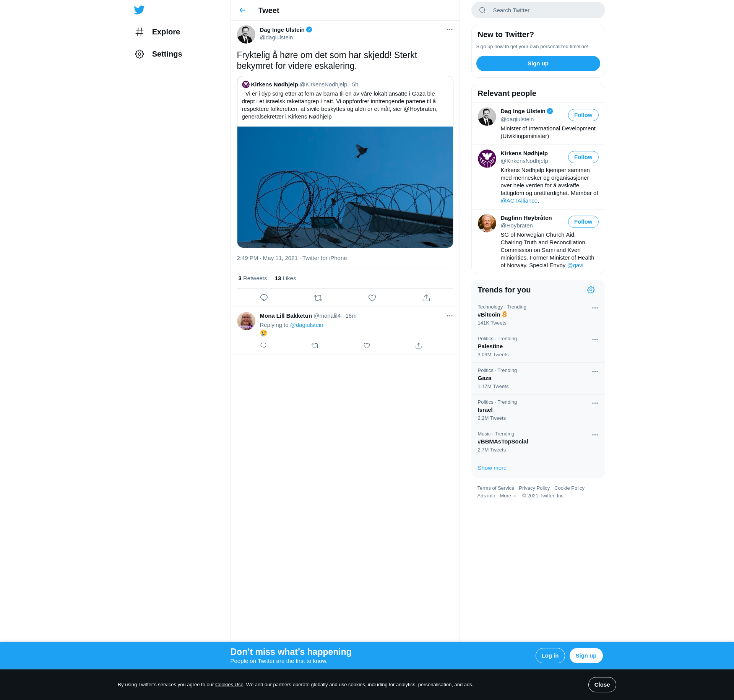Open Dag Inge Ulstein name on main tweet
This screenshot has width=734, height=700.
(282, 30)
